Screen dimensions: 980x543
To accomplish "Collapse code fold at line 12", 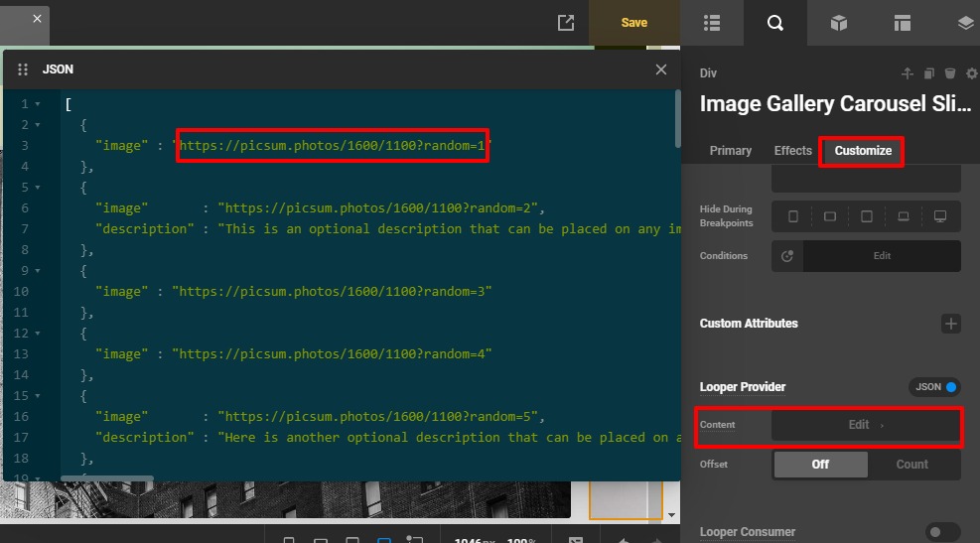I will click(x=37, y=334).
